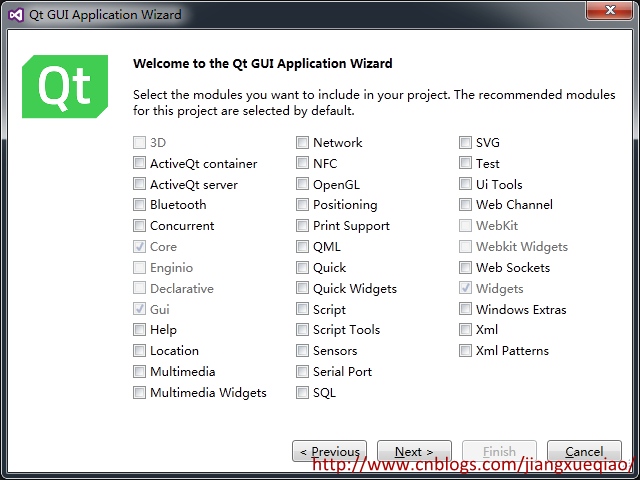Tick the Quick Widgets checkbox
The image size is (640, 480).
point(302,288)
